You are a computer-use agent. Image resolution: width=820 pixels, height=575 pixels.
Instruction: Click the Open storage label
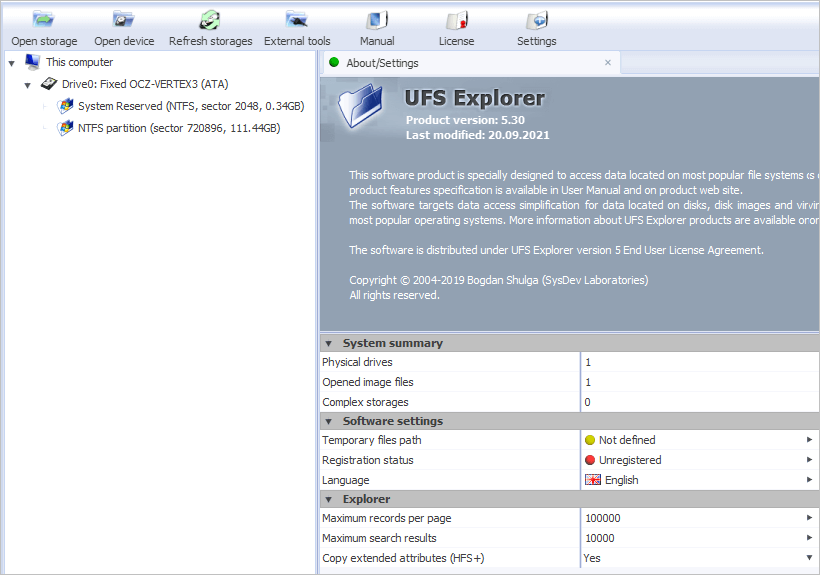point(44,41)
